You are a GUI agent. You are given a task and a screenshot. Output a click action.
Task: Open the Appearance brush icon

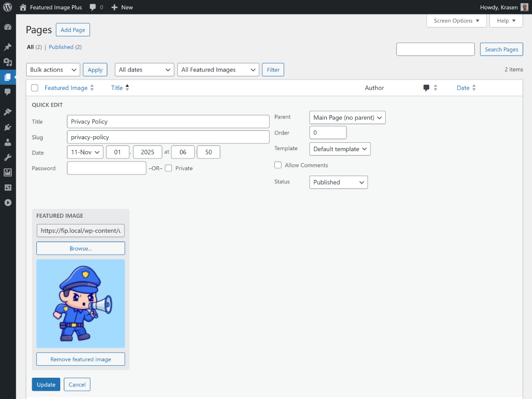(8, 111)
